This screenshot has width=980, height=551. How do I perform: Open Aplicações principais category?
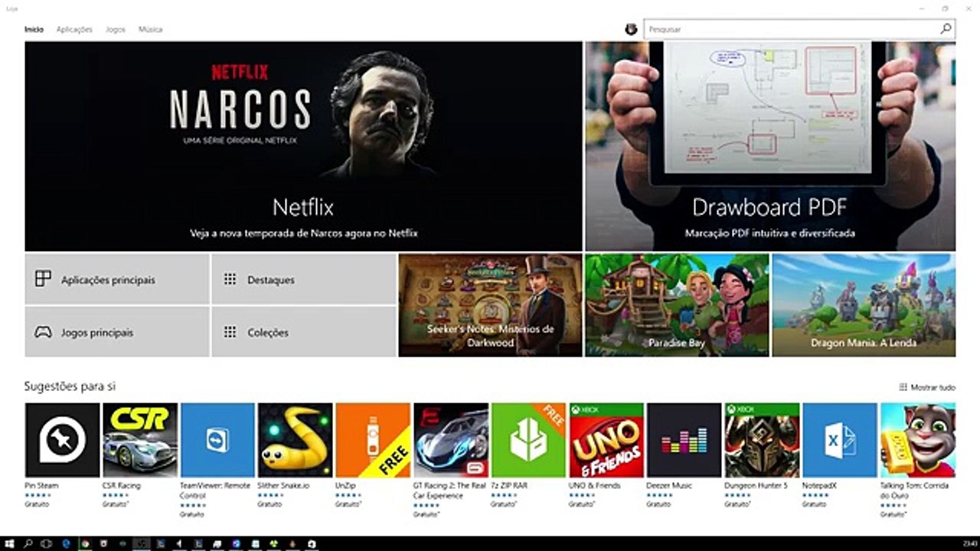pos(117,279)
